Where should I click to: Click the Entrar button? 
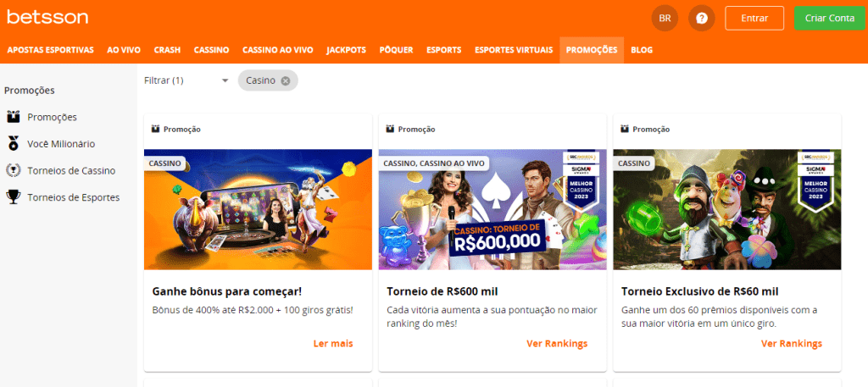pyautogui.click(x=754, y=19)
